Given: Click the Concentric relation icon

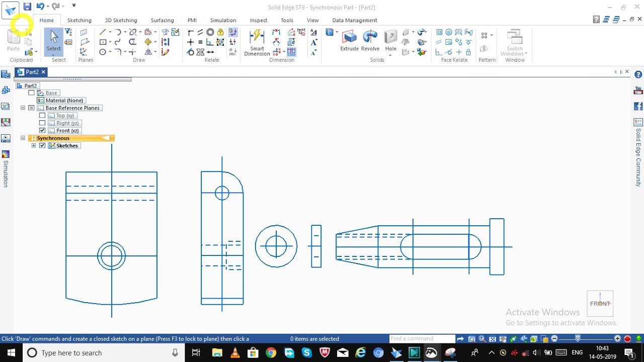Looking at the screenshot, I should (210, 32).
